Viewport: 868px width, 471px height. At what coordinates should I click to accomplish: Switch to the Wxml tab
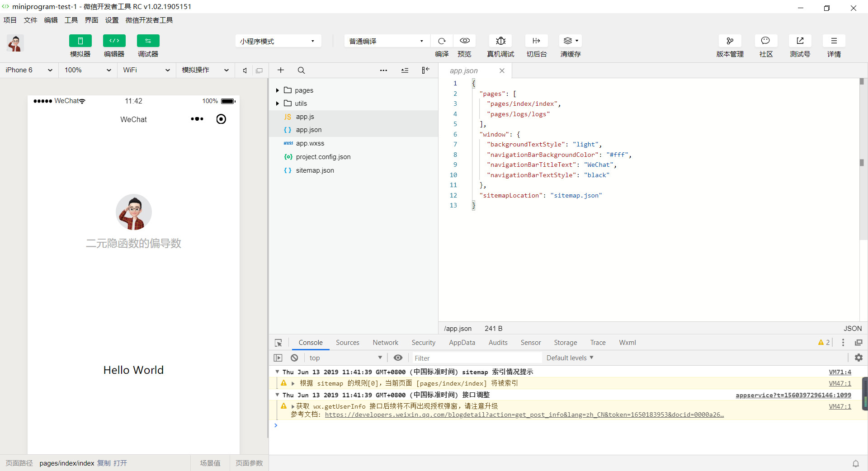pyautogui.click(x=627, y=343)
